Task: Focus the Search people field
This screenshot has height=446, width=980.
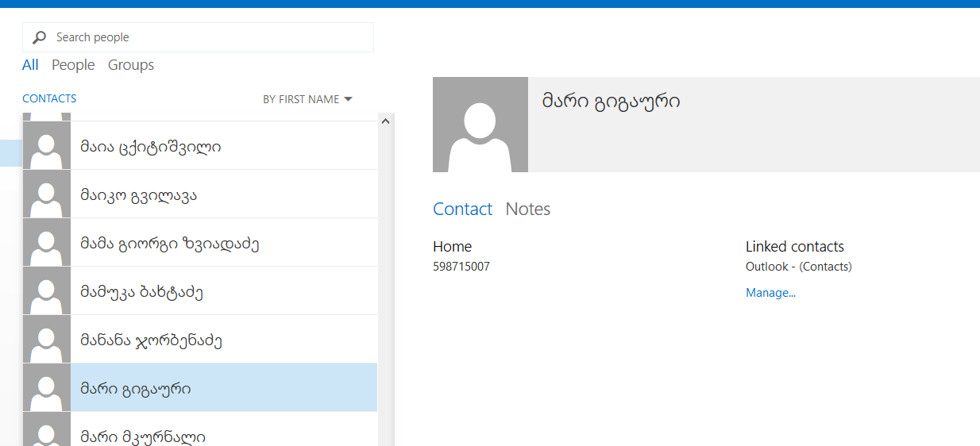Action: (206, 37)
